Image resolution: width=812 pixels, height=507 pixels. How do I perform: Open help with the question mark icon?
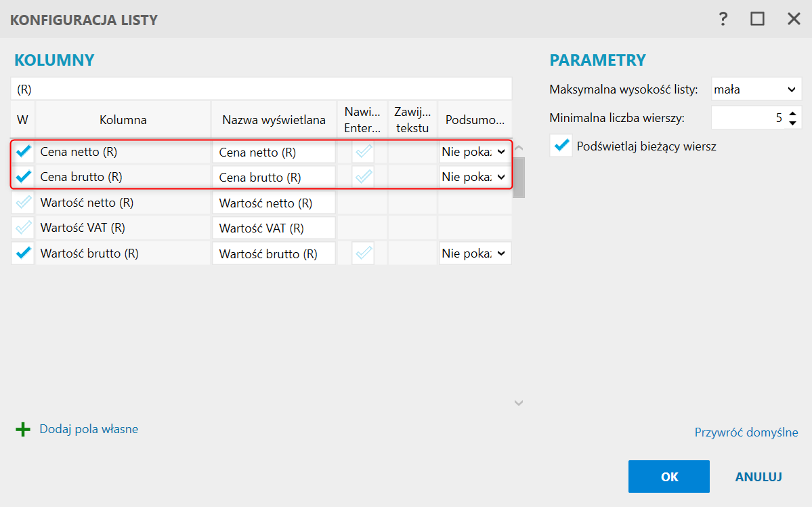click(x=723, y=19)
